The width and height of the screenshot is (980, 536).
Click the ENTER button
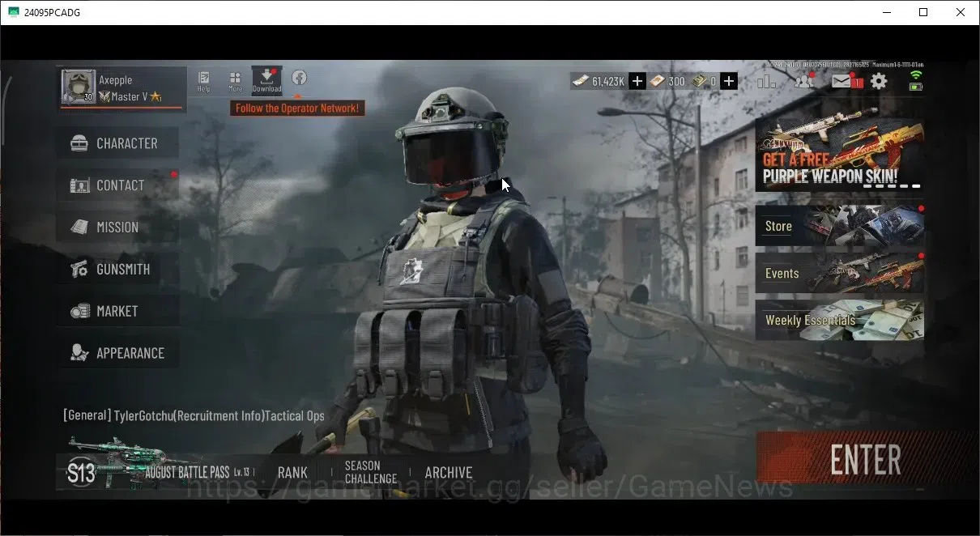(x=864, y=459)
